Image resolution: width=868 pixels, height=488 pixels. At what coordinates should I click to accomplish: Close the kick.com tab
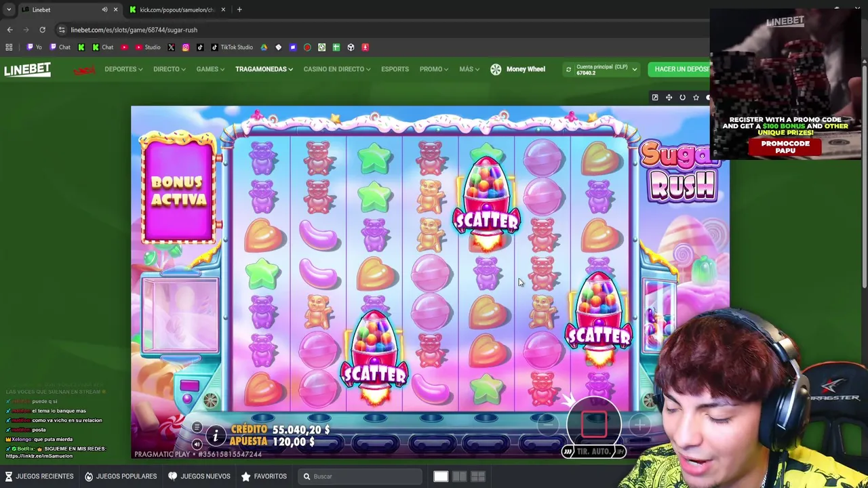click(x=223, y=9)
